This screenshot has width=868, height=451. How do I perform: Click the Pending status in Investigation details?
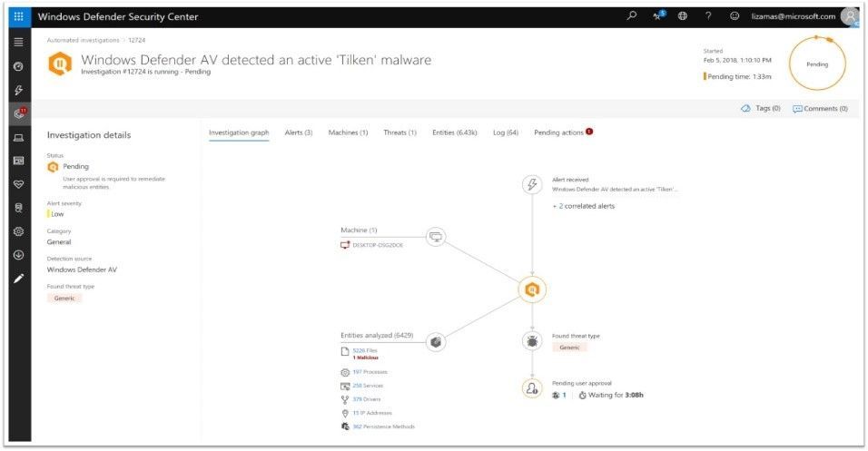click(75, 167)
